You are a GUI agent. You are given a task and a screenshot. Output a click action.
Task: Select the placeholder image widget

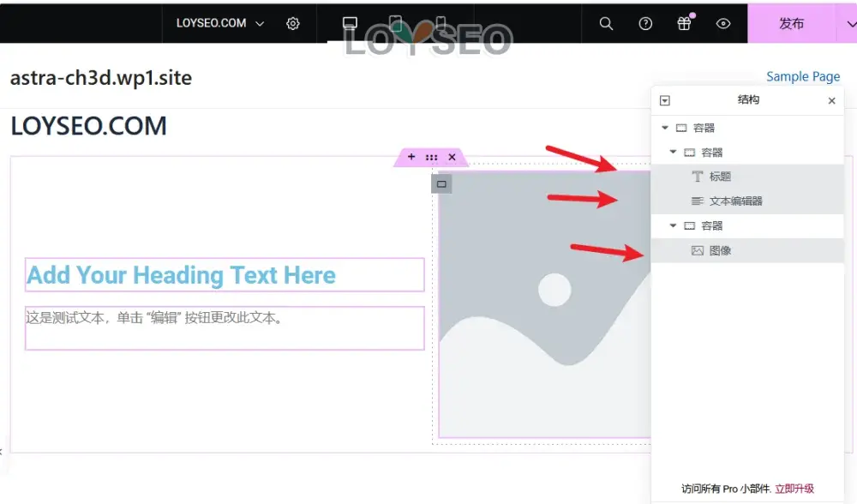tap(544, 304)
